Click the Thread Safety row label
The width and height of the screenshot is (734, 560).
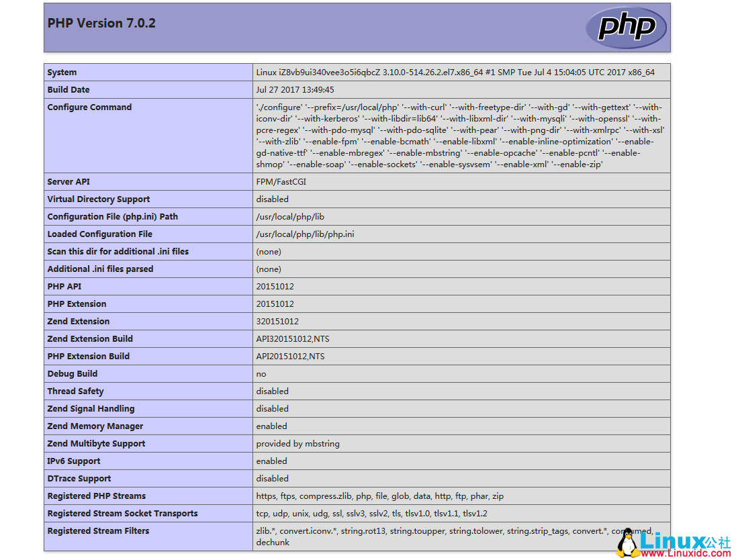[x=75, y=391]
